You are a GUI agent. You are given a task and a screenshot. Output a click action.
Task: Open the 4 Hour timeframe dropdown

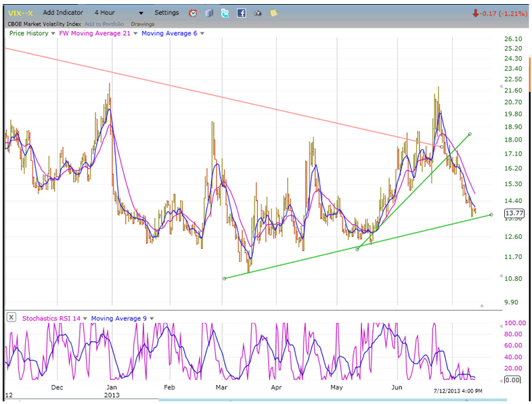click(x=118, y=13)
